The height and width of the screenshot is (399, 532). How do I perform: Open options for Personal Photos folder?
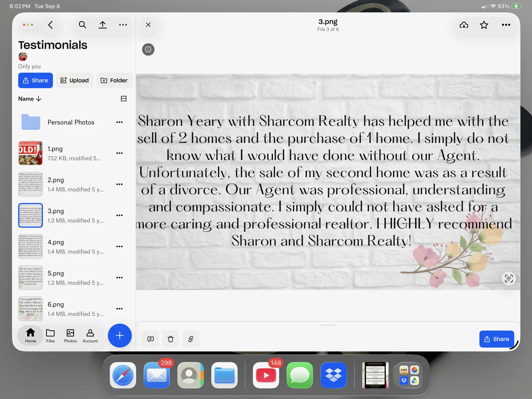119,122
